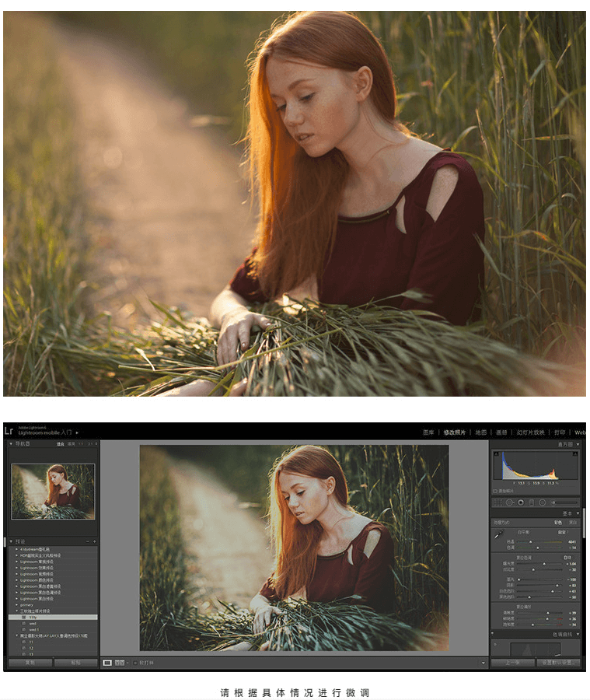The height and width of the screenshot is (700, 590).
Task: Choose color treatment 彩色
Action: point(558,523)
